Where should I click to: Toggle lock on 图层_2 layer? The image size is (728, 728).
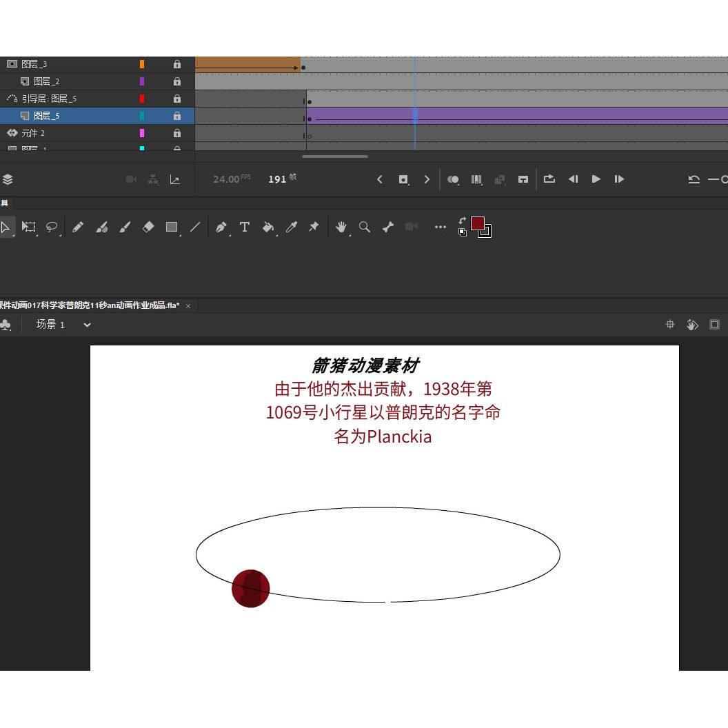[x=177, y=81]
